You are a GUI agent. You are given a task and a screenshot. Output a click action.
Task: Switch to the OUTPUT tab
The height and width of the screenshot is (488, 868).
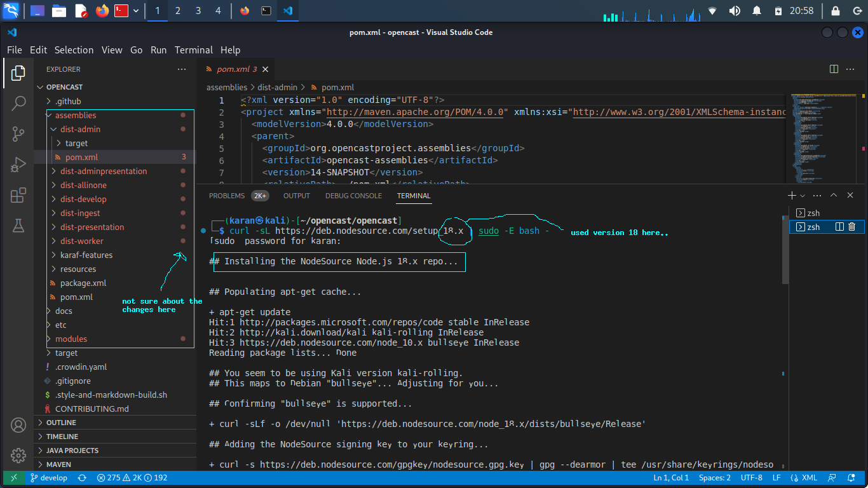(x=296, y=196)
